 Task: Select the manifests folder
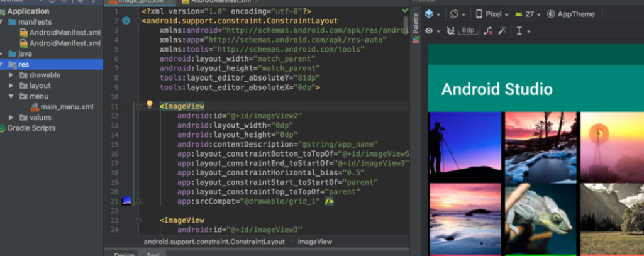click(x=35, y=22)
